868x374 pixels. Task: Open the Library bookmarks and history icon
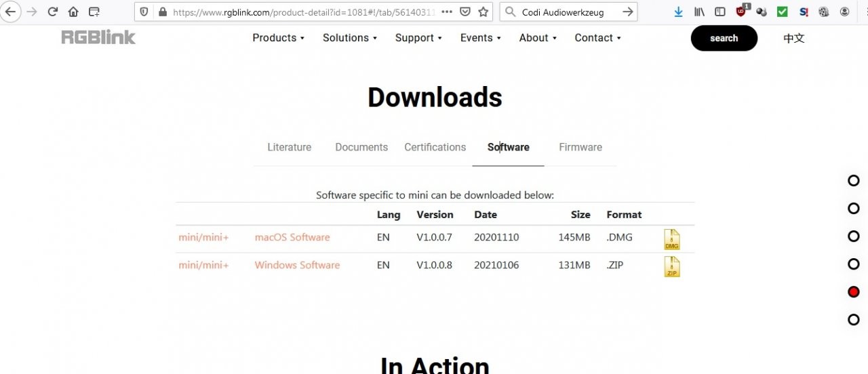click(699, 12)
